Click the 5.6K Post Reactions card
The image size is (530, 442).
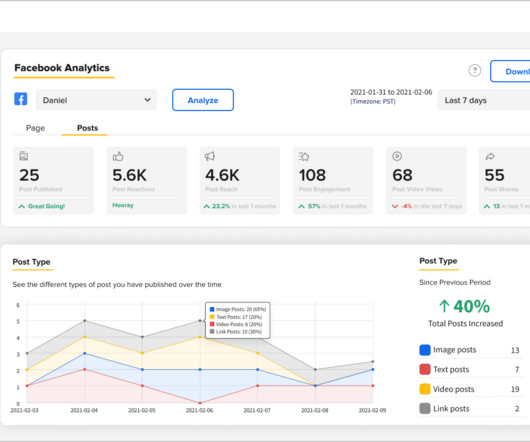point(147,180)
